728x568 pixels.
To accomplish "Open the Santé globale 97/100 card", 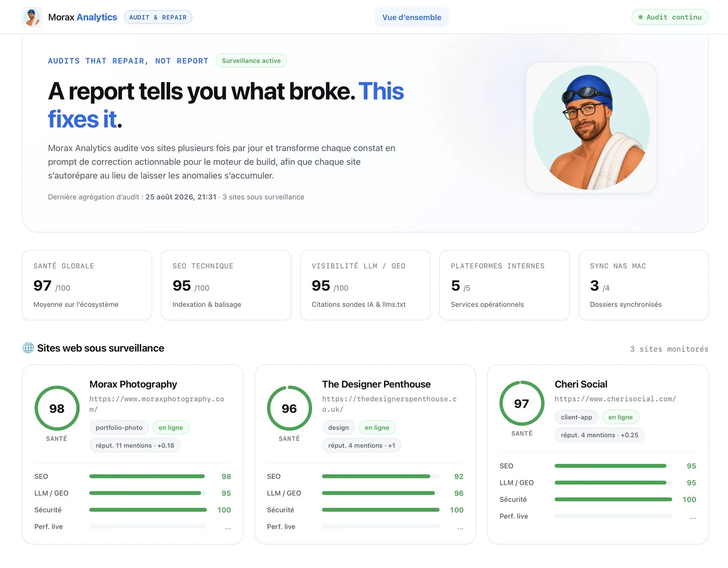I will point(87,285).
